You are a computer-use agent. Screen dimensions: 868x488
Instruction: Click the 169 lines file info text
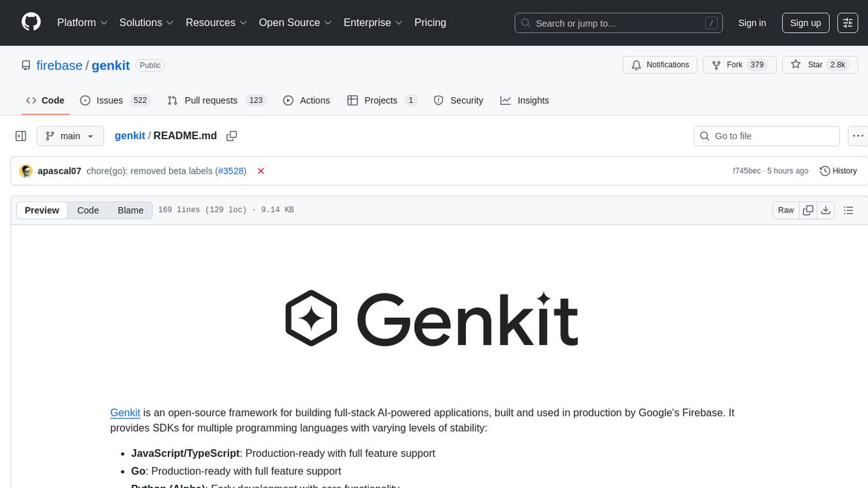click(x=226, y=210)
